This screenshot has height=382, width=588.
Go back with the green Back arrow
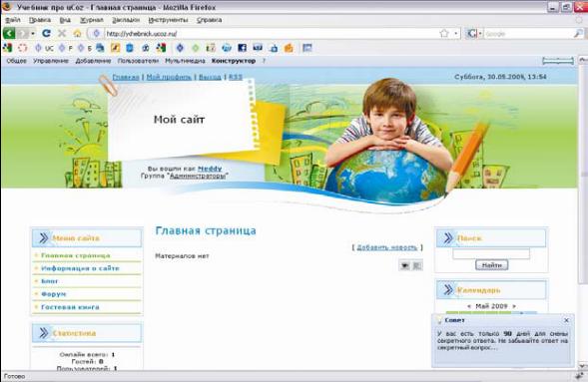pyautogui.click(x=9, y=33)
